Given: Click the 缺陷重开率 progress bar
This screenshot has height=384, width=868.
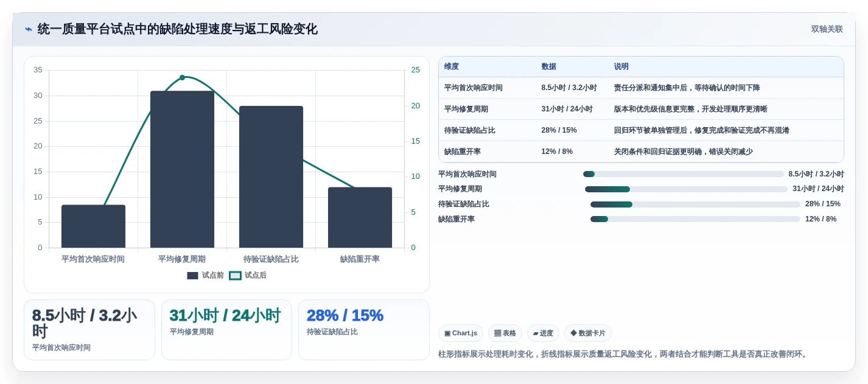Looking at the screenshot, I should click(x=695, y=219).
